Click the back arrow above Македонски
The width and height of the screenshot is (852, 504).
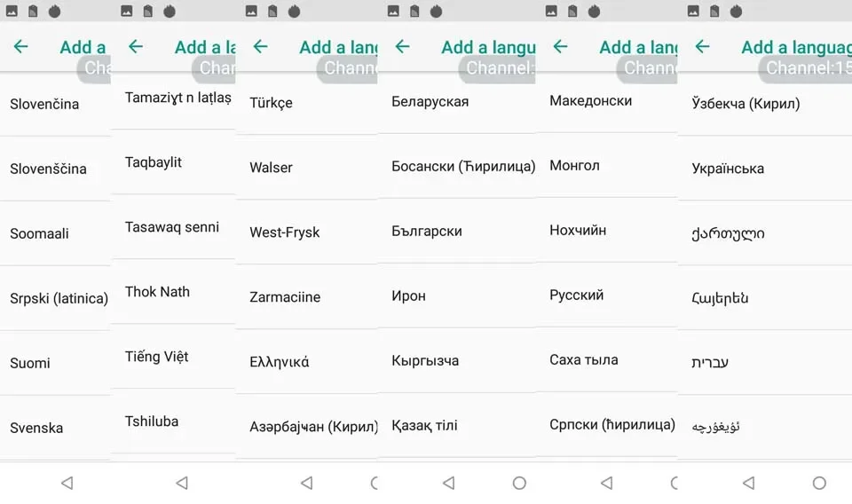560,47
